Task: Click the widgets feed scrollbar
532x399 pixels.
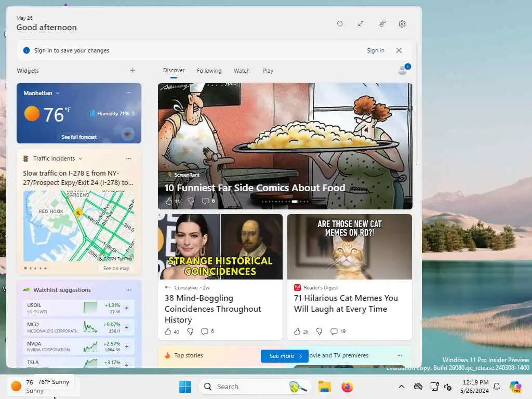Action: (417, 104)
